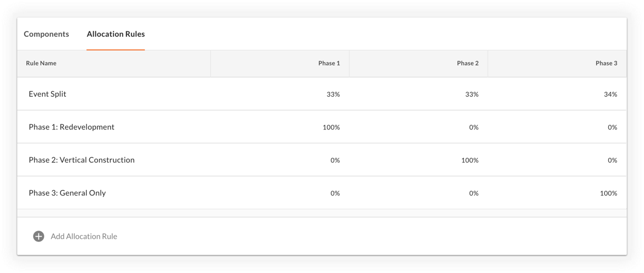Click the Phase 3 column header
The image size is (644, 273).
pos(606,63)
